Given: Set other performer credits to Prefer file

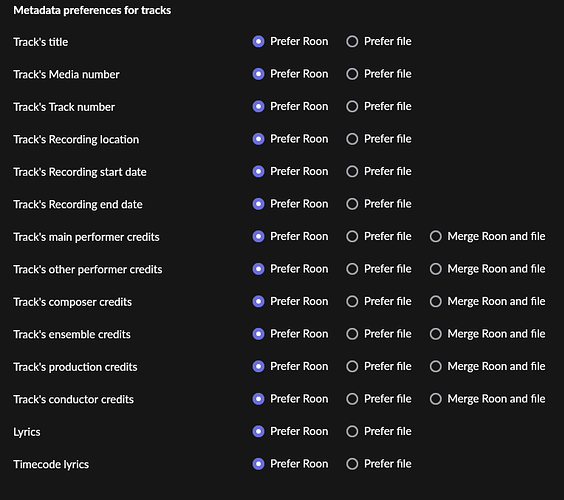Looking at the screenshot, I should point(352,269).
